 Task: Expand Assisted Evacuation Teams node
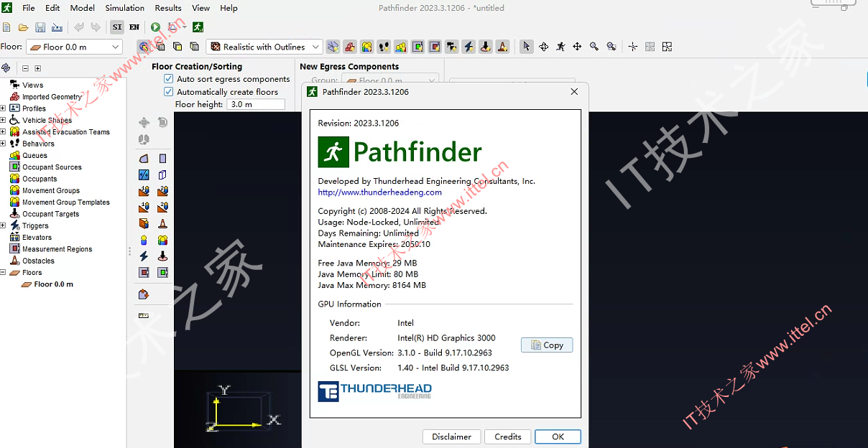point(3,132)
